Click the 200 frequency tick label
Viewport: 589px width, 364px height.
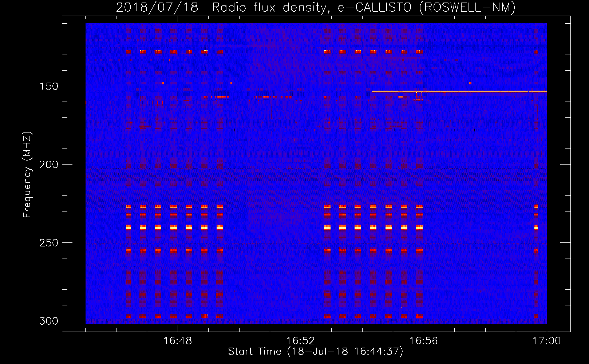pos(49,165)
